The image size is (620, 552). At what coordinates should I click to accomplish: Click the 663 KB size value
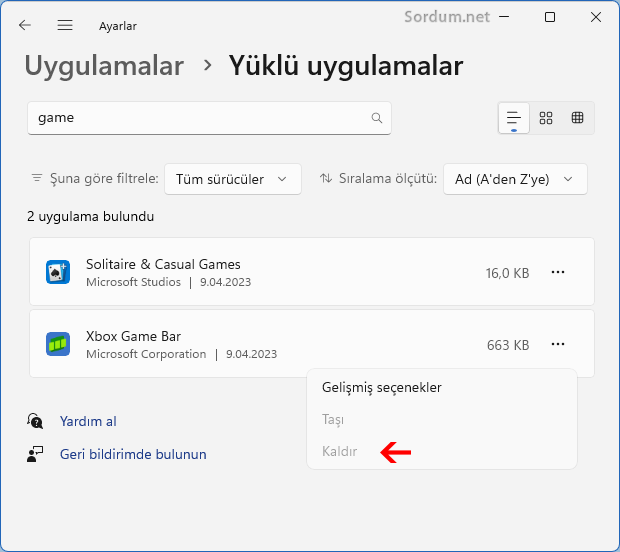pos(508,345)
